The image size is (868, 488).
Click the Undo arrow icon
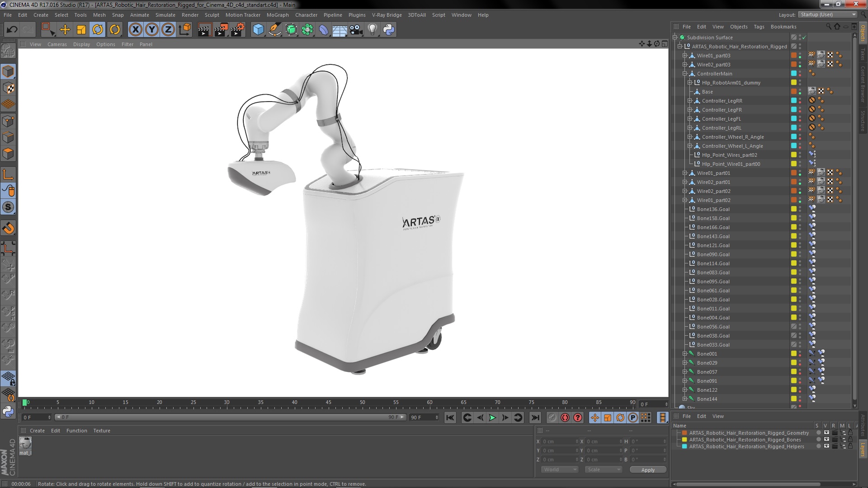[12, 30]
